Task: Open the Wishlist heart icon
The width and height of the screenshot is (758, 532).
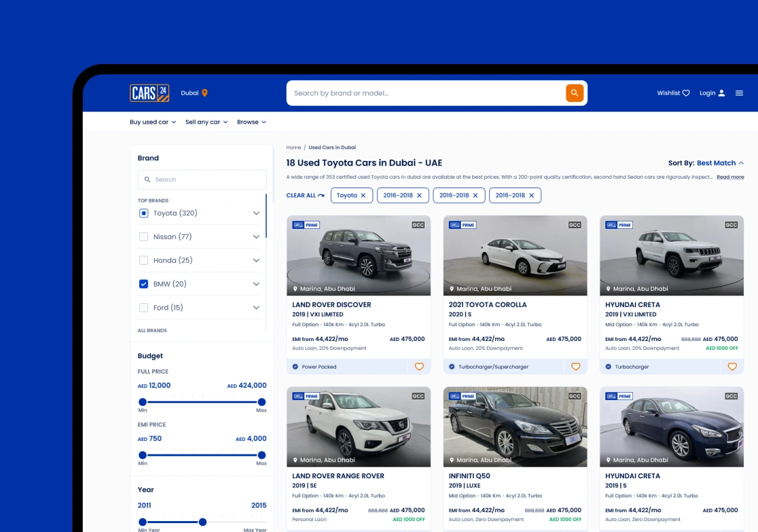Action: tap(686, 93)
